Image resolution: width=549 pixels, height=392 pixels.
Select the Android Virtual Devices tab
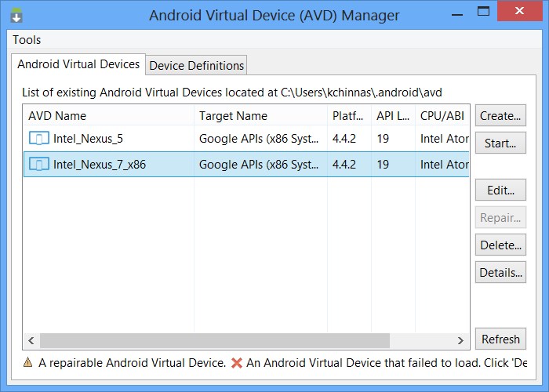[78, 64]
